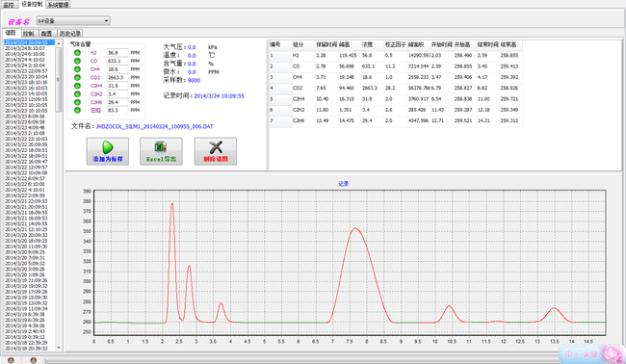626x364 pixels.
Task: Select record 2014/3/21 22:09:53 in list
Action: 30,201
